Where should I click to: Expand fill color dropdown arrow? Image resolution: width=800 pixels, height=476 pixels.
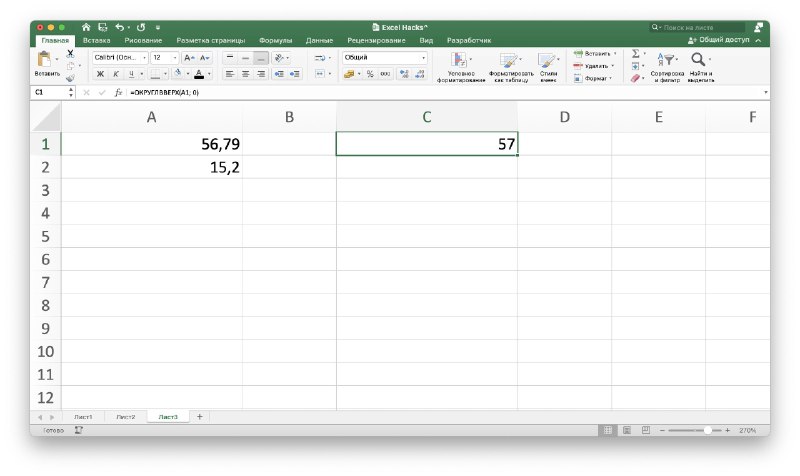click(188, 74)
